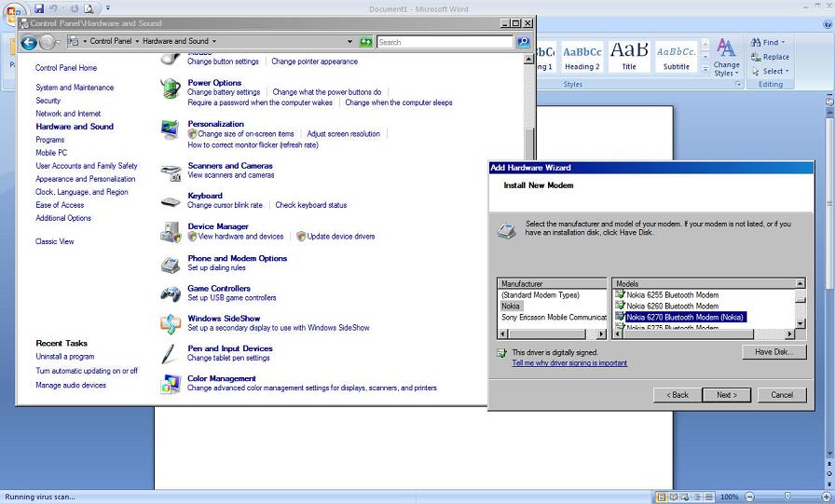Click Windows SideShow icon

coord(171,324)
